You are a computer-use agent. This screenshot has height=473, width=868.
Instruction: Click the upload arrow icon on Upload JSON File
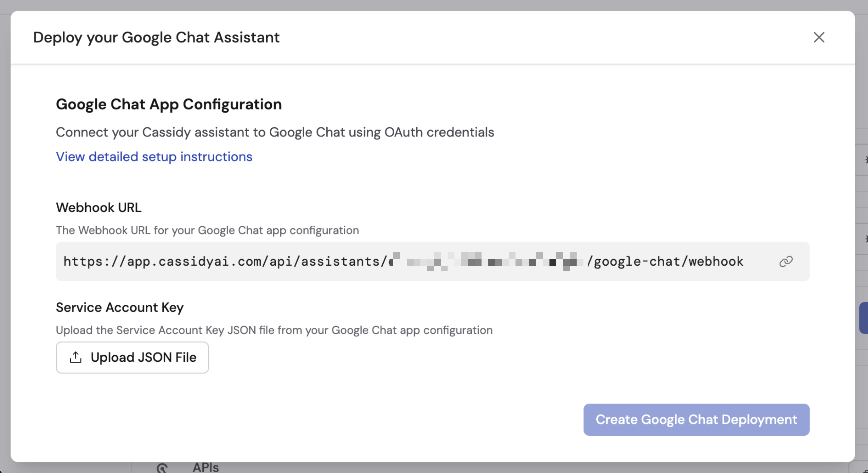75,357
